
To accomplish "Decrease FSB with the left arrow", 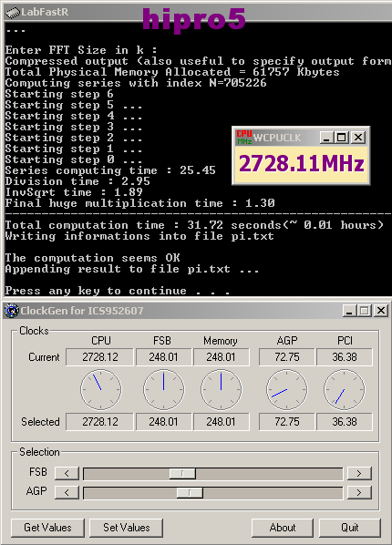I will [x=67, y=473].
